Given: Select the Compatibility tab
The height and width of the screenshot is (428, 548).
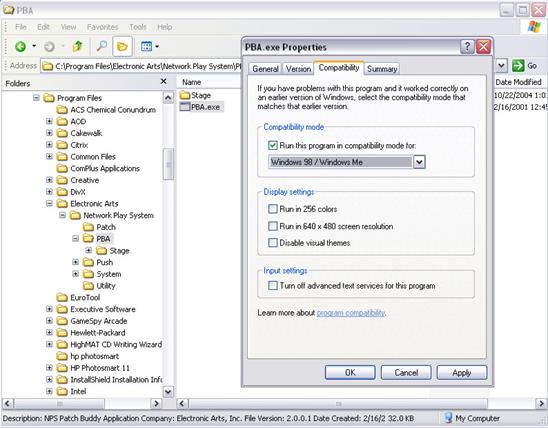Looking at the screenshot, I should pyautogui.click(x=339, y=68).
